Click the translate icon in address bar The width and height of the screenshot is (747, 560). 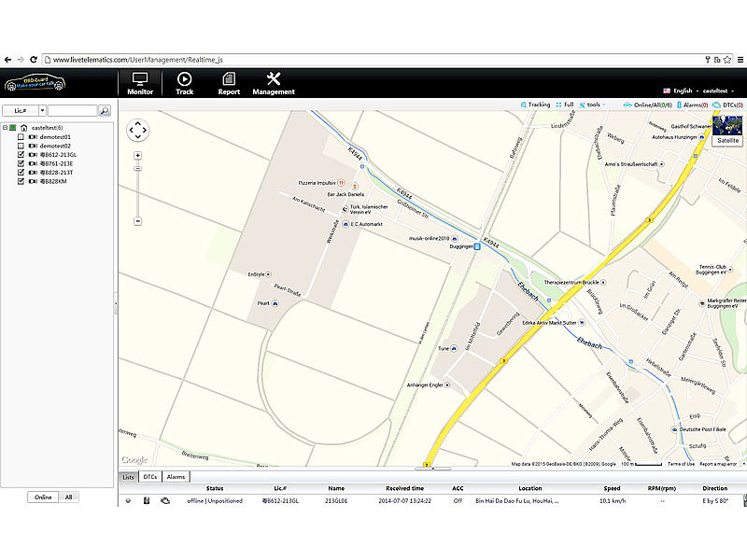717,60
